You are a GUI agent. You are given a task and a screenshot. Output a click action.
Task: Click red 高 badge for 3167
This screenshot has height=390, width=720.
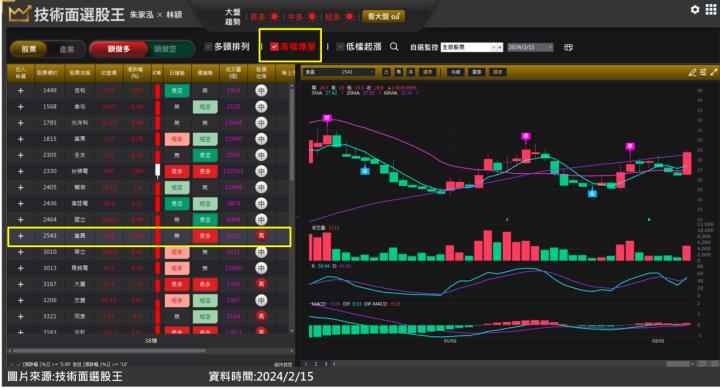coord(261,284)
